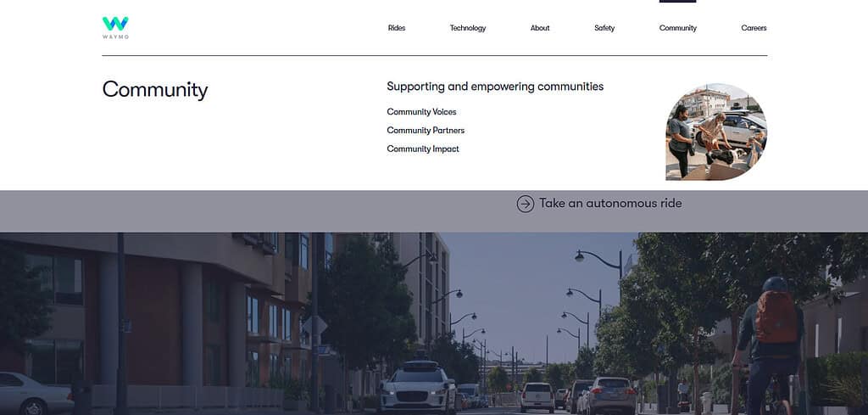
Task: Click the circled arrow icon beside autonomous ride
Action: (526, 204)
